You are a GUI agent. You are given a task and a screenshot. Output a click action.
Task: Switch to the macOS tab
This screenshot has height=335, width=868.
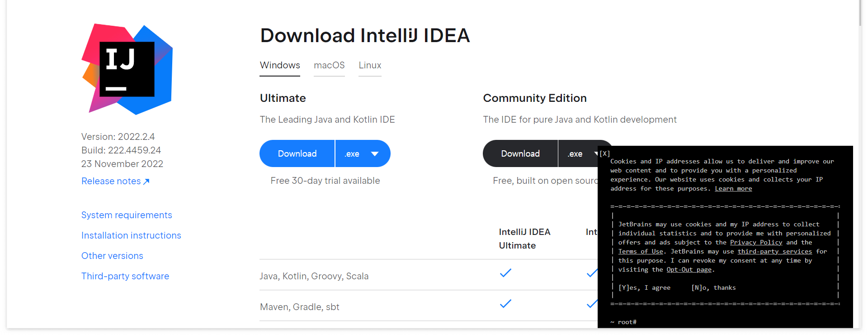(x=329, y=65)
